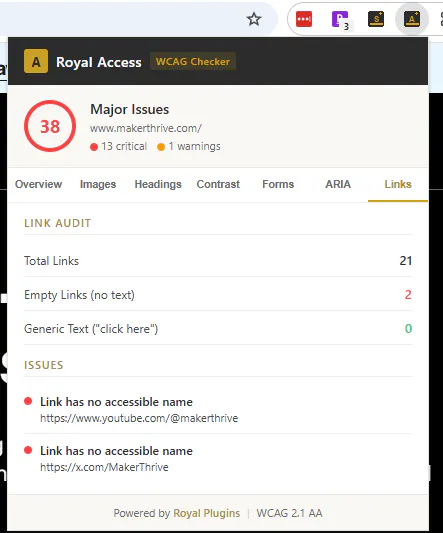Click the ISSUES section heading

44,365
